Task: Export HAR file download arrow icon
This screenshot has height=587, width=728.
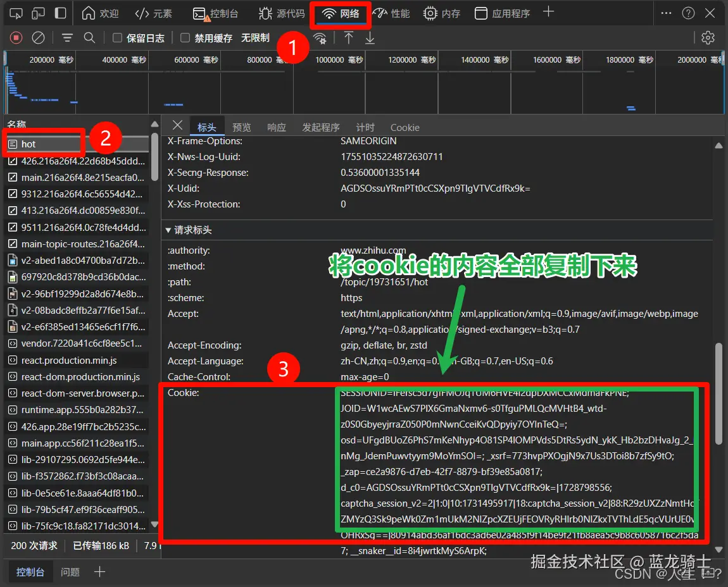Action: pyautogui.click(x=370, y=38)
